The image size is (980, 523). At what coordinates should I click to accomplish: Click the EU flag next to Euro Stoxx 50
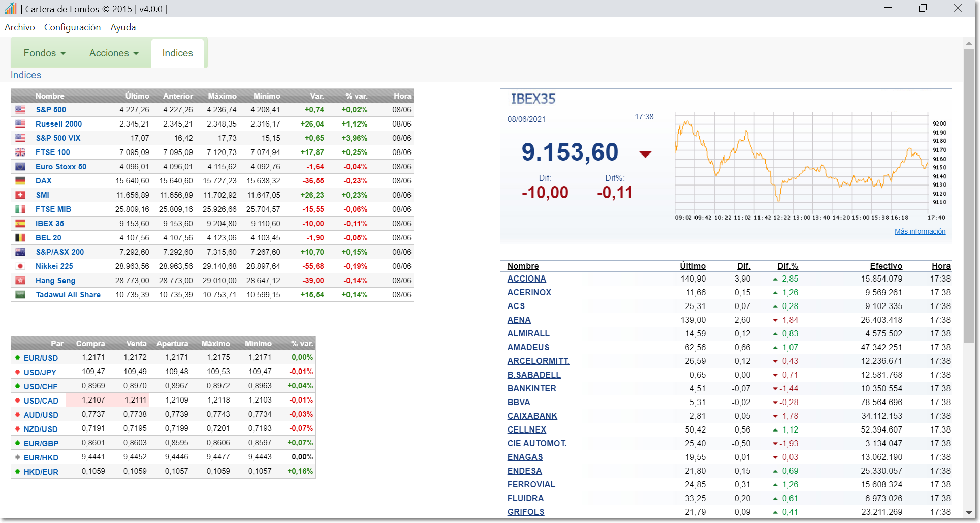coord(20,167)
